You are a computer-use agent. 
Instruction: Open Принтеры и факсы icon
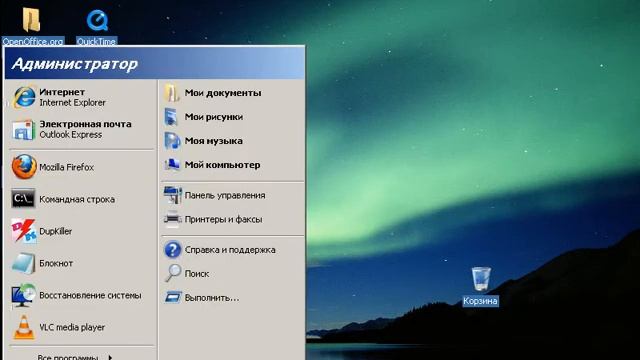(172, 219)
